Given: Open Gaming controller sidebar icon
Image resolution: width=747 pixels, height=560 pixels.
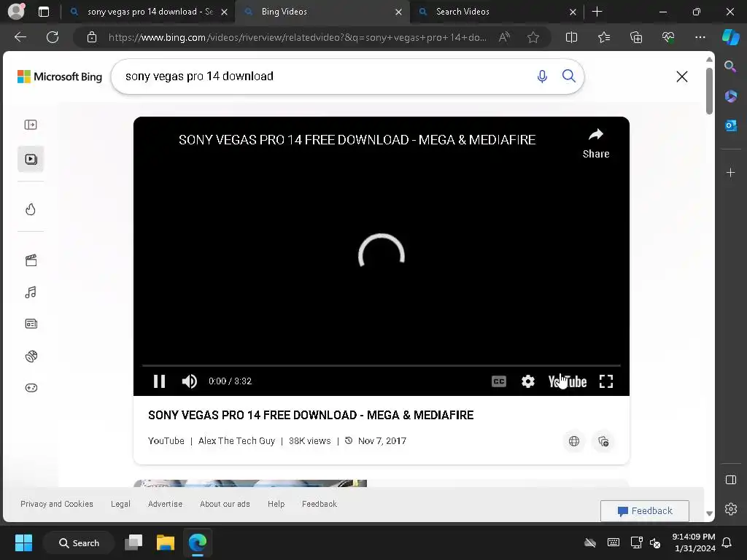Looking at the screenshot, I should [x=31, y=388].
